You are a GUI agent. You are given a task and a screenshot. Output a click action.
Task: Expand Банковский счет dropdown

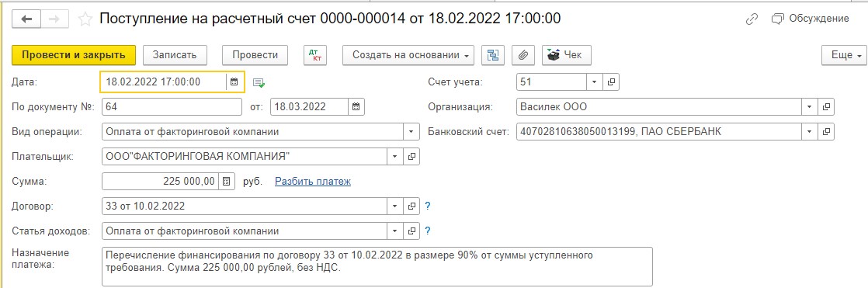pos(810,132)
